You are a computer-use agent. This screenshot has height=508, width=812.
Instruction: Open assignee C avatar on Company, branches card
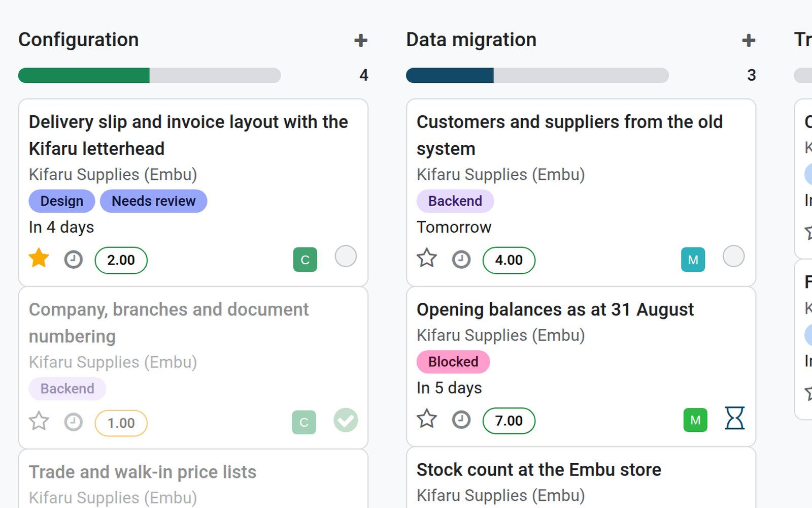[304, 422]
